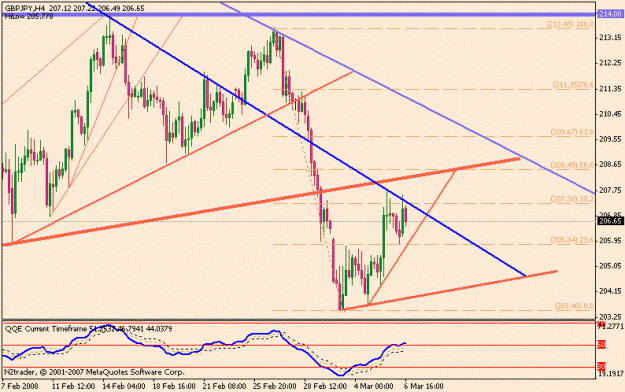
Task: Select the (203.48) 0.0 Fibonacci label
Action: click(574, 306)
